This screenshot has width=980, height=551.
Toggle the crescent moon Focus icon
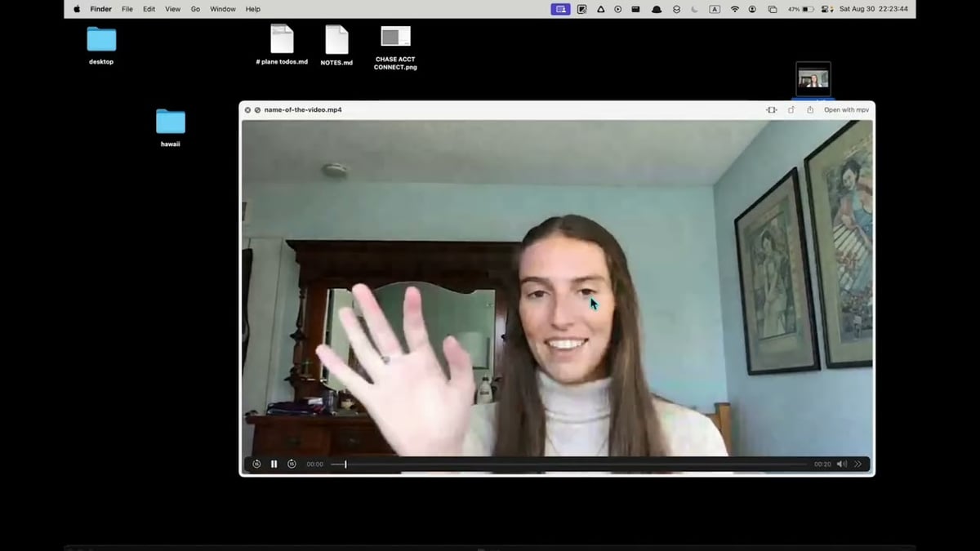[x=695, y=9]
